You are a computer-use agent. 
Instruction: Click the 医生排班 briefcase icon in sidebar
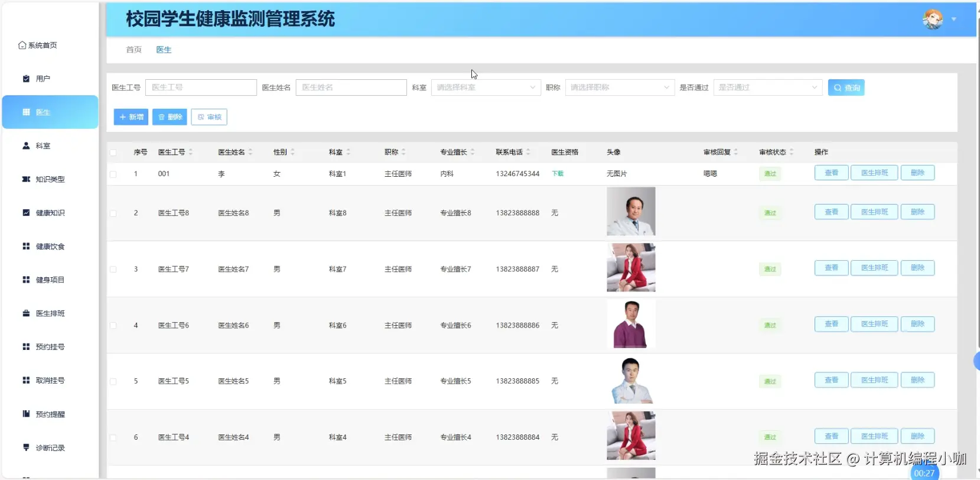[x=26, y=313]
